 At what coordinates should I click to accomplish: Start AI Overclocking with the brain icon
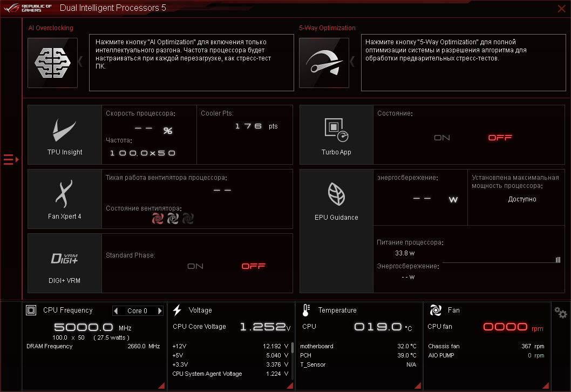coord(53,63)
